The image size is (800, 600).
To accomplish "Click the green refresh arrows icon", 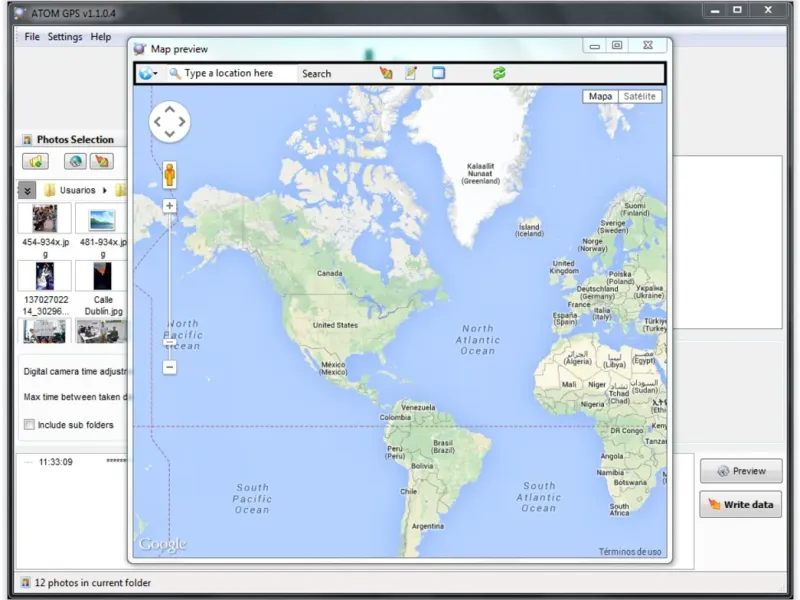I will click(x=499, y=73).
